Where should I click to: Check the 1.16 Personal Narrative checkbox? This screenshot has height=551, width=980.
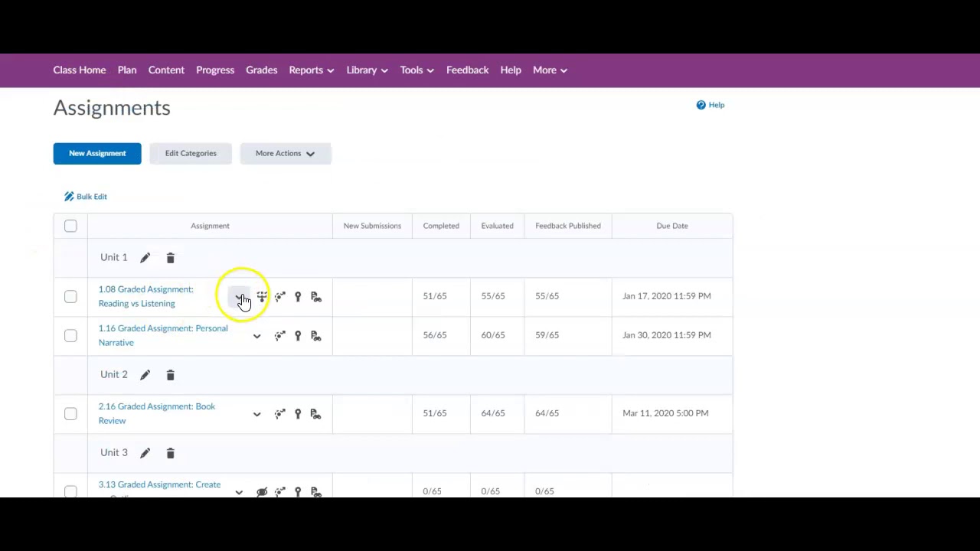coord(70,336)
